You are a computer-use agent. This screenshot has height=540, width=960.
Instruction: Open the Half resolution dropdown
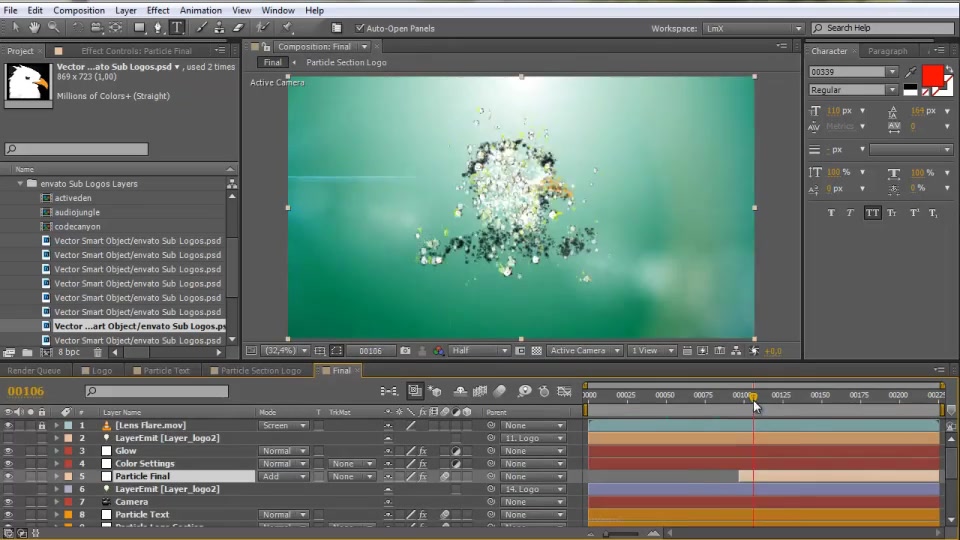tap(479, 351)
